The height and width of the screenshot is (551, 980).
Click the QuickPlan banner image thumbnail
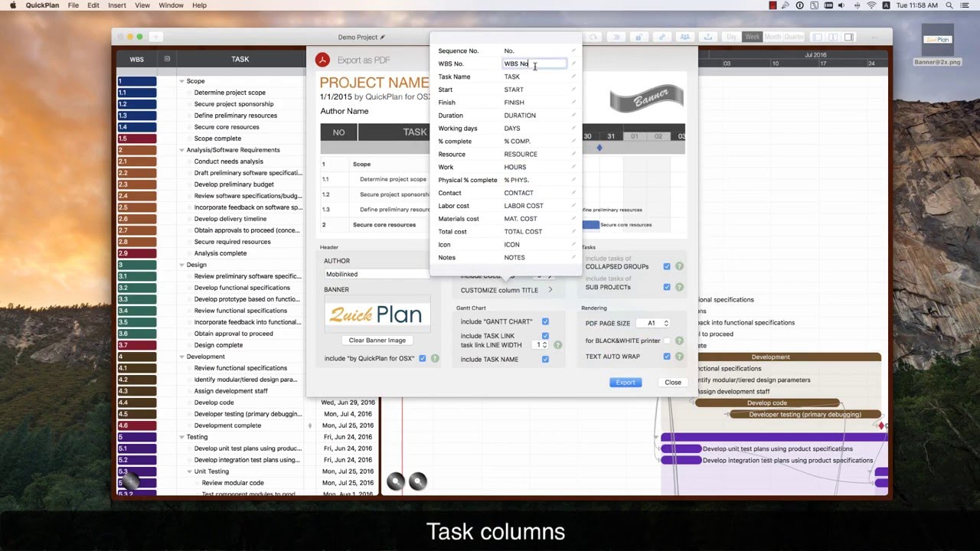pyautogui.click(x=377, y=314)
